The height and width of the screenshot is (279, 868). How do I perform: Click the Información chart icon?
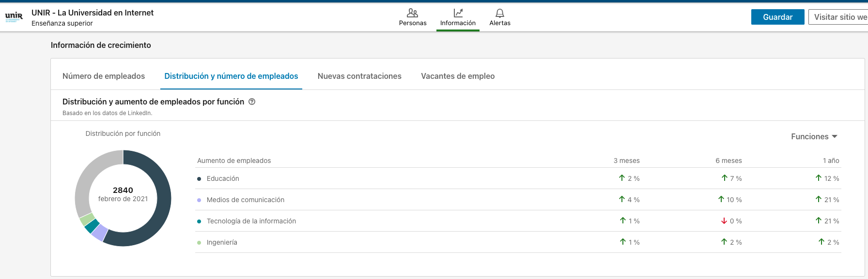[458, 13]
